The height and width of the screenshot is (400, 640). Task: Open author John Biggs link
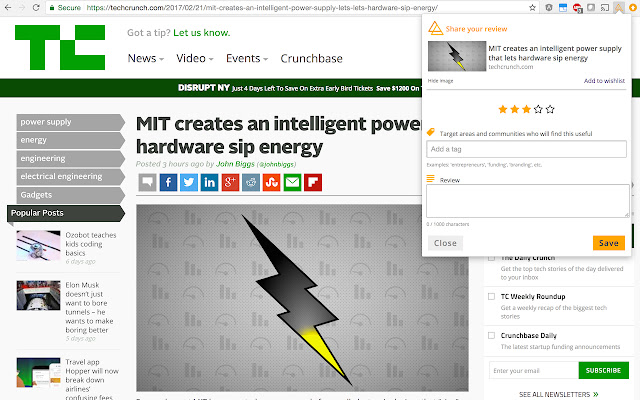pos(235,164)
